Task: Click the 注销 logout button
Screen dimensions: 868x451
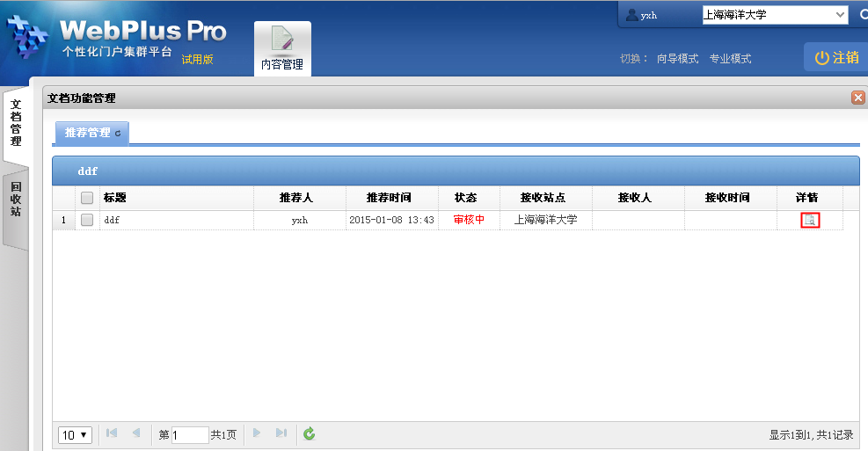Action: 836,57
